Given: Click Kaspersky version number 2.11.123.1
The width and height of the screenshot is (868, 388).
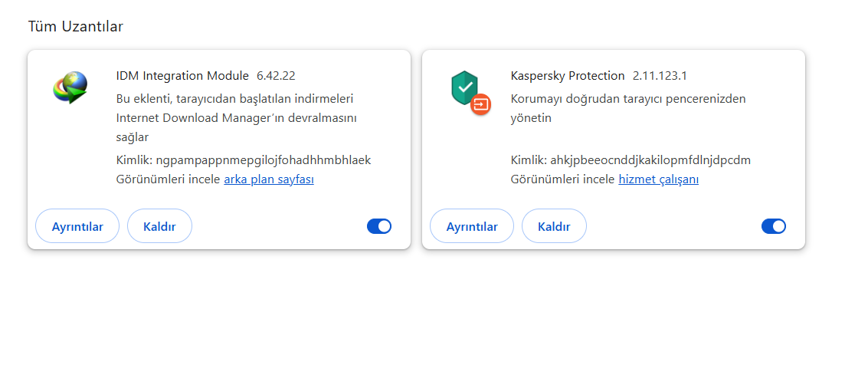Looking at the screenshot, I should point(660,76).
